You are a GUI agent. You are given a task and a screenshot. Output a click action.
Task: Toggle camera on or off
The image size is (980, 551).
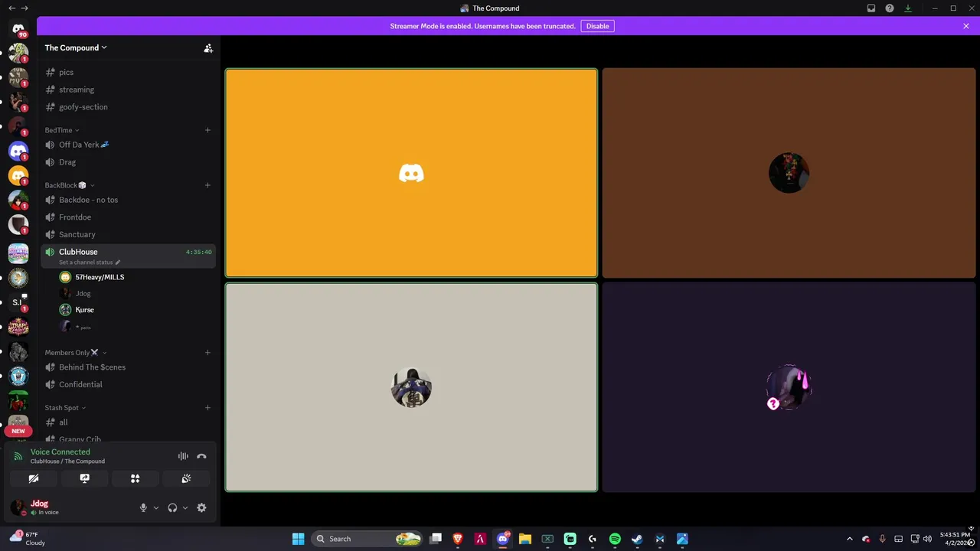34,478
